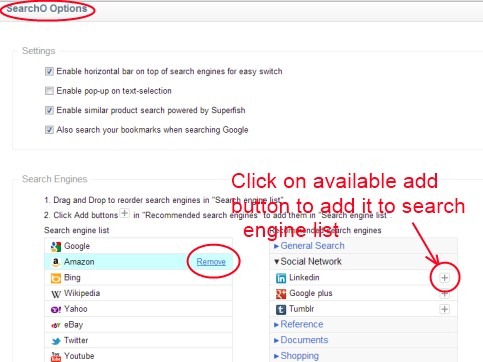The width and height of the screenshot is (483, 362).
Task: Click the Google icon in search engine list
Action: [56, 246]
